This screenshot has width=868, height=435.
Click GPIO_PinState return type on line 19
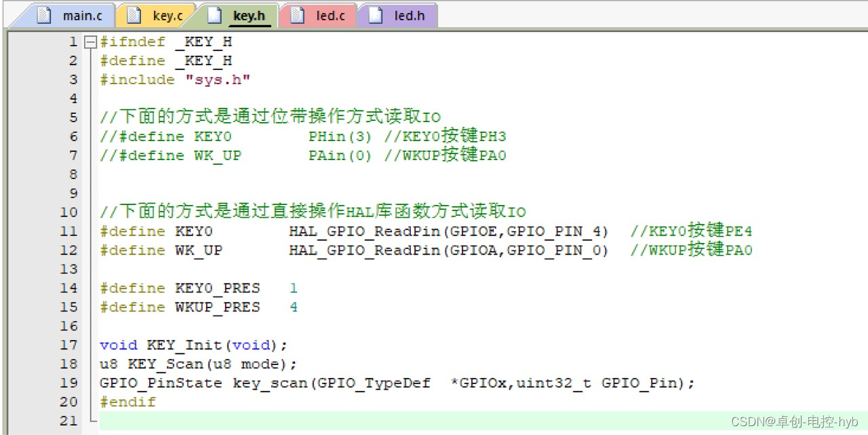click(x=161, y=383)
